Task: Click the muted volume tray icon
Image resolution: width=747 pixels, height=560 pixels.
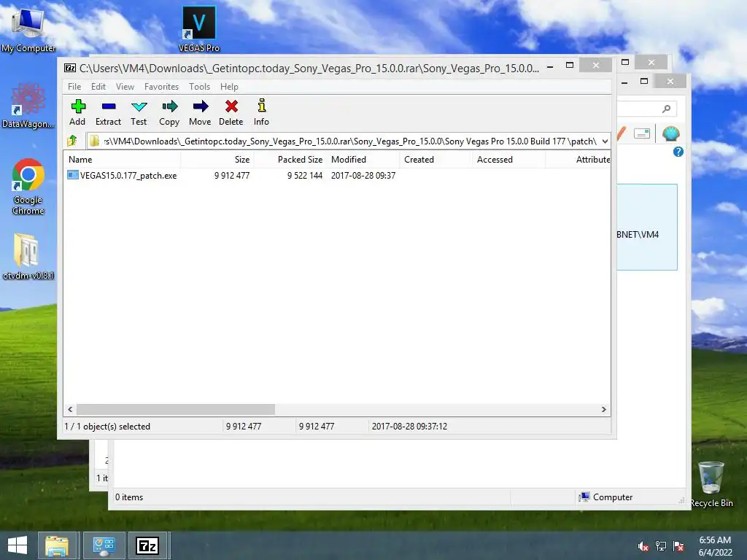Action: pyautogui.click(x=643, y=546)
